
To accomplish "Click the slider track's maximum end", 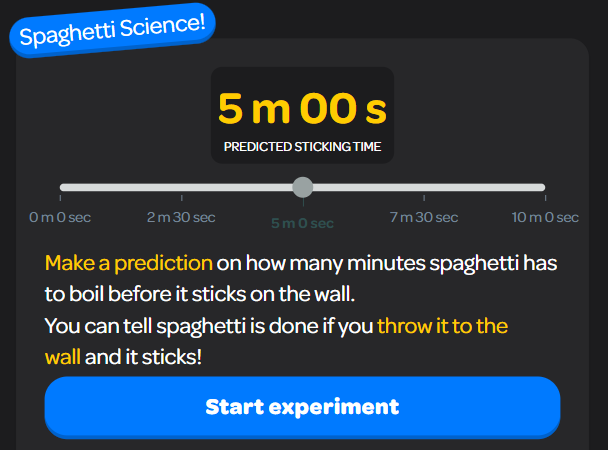I will 541,187.
